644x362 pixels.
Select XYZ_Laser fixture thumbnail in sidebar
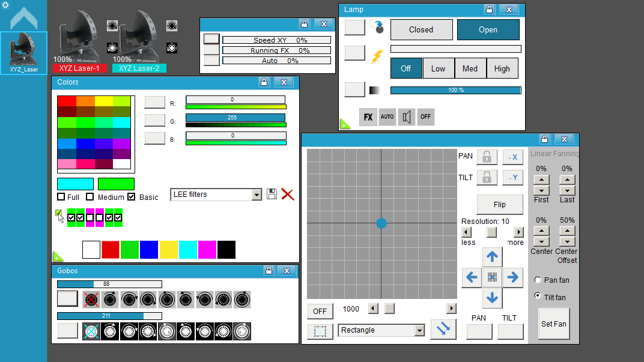click(24, 53)
